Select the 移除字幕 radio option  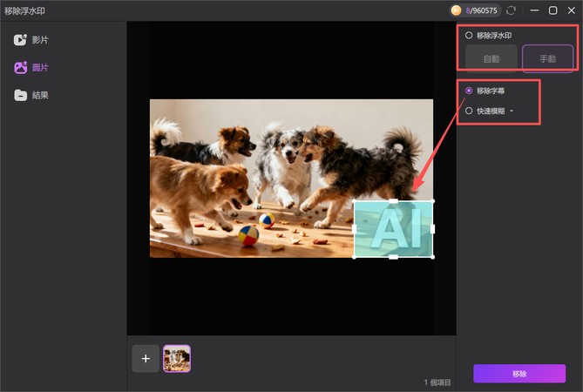pos(470,91)
